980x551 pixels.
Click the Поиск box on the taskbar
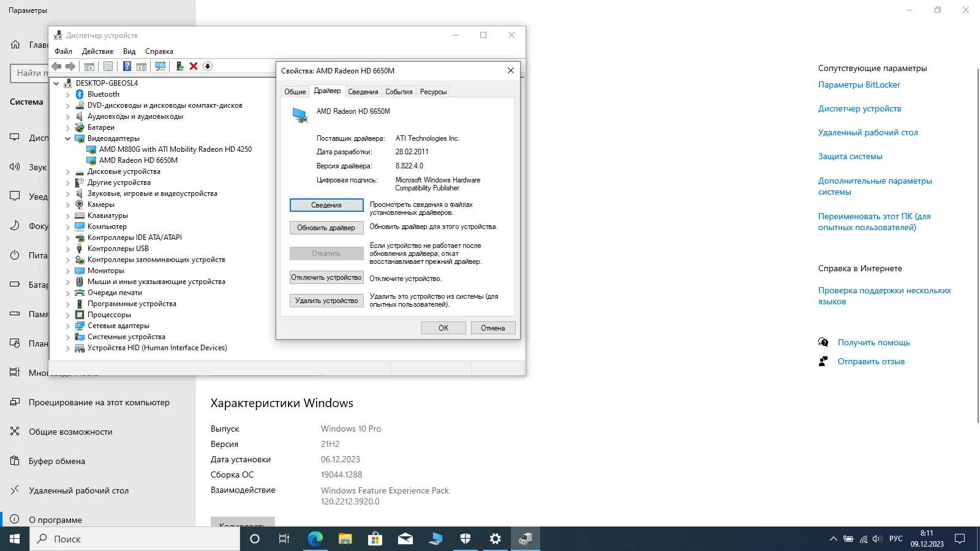(x=135, y=539)
